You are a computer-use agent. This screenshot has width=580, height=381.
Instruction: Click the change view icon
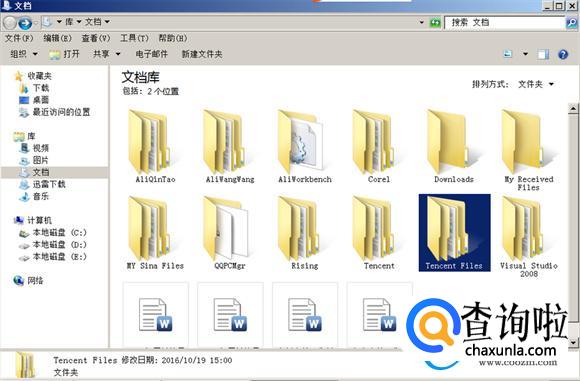508,54
